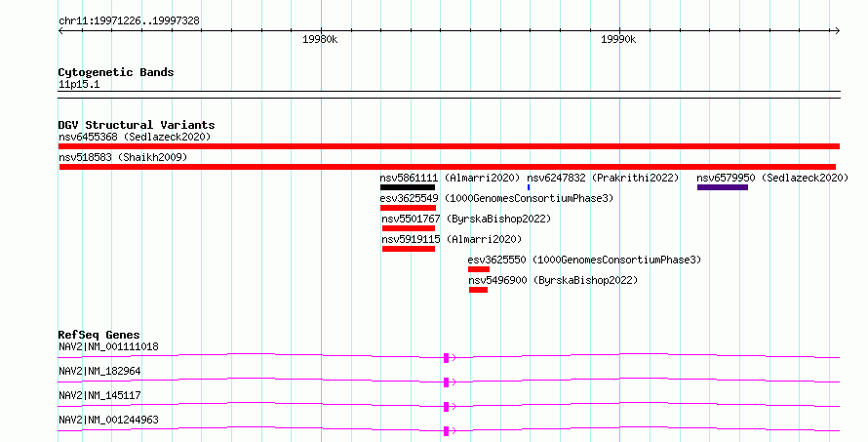Click the red bar under nsv5501767
This screenshot has width=868, height=442.
point(409,228)
